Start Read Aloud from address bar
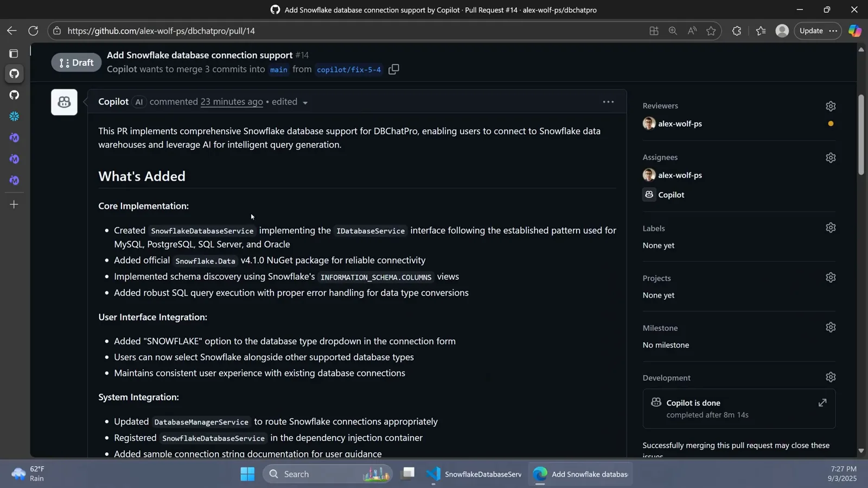 coord(692,31)
